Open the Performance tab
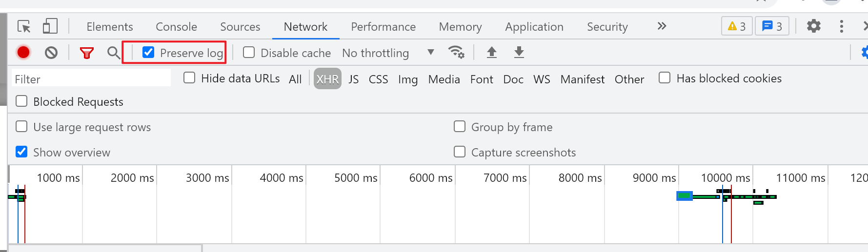The height and width of the screenshot is (252, 868). coord(383,27)
